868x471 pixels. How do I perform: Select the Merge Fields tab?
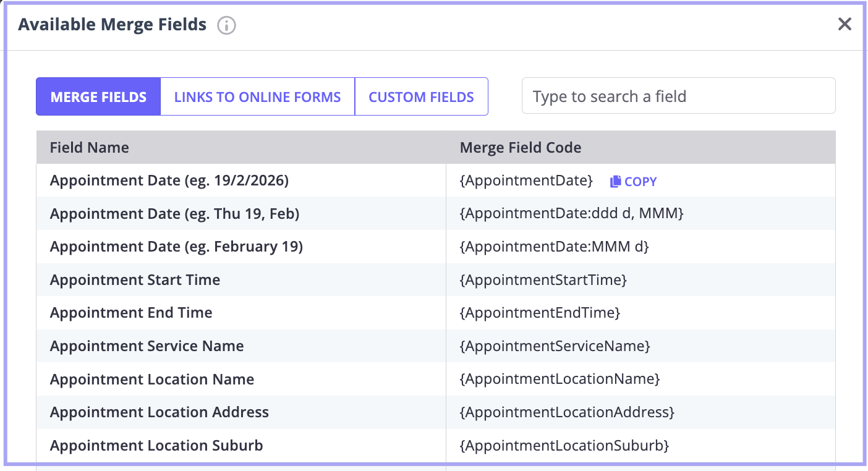pos(98,97)
